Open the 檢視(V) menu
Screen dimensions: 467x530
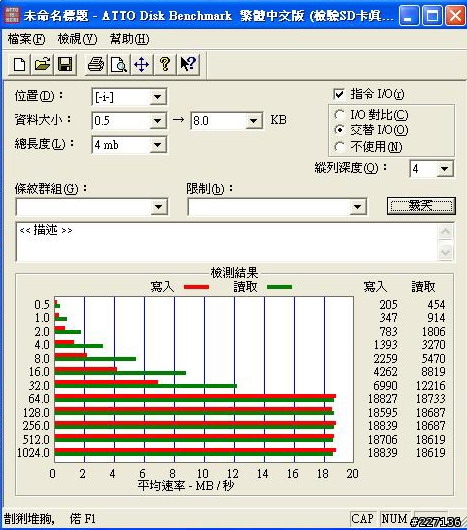(77, 39)
